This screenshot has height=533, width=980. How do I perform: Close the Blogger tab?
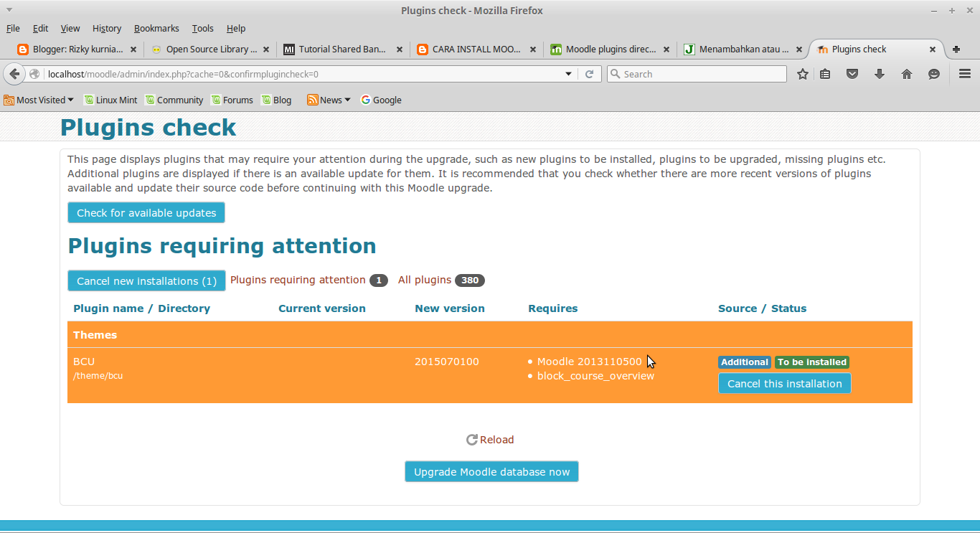pyautogui.click(x=133, y=49)
